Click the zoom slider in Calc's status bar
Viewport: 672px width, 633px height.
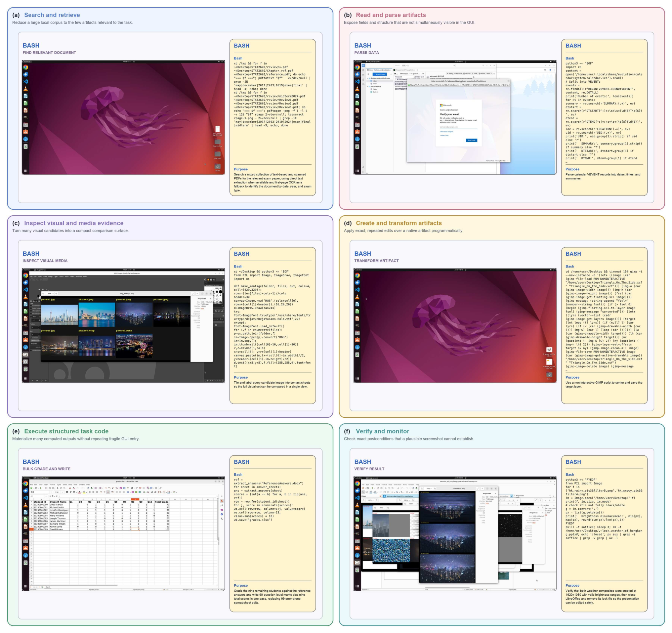coord(212,590)
